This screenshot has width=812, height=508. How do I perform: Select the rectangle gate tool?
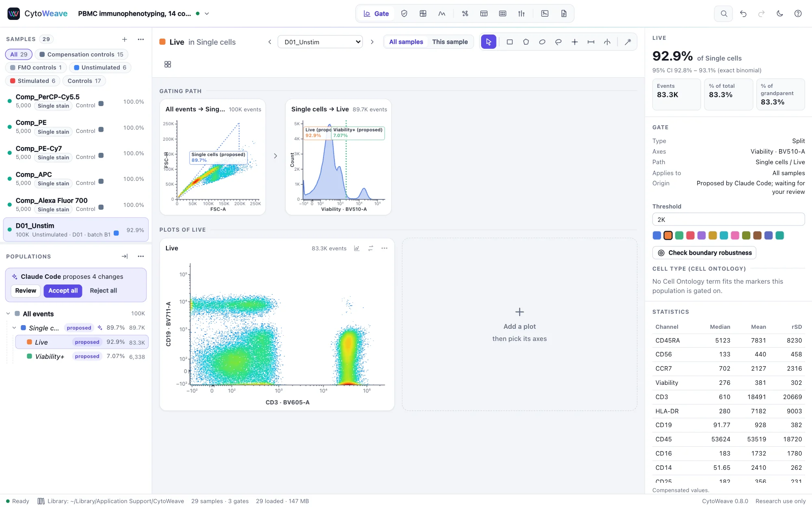point(510,42)
